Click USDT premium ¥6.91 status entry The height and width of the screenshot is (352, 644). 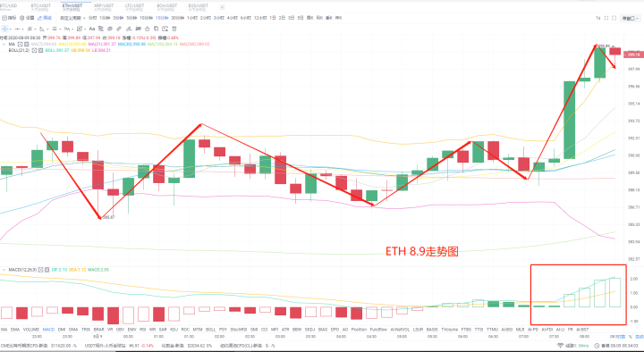tap(119, 346)
